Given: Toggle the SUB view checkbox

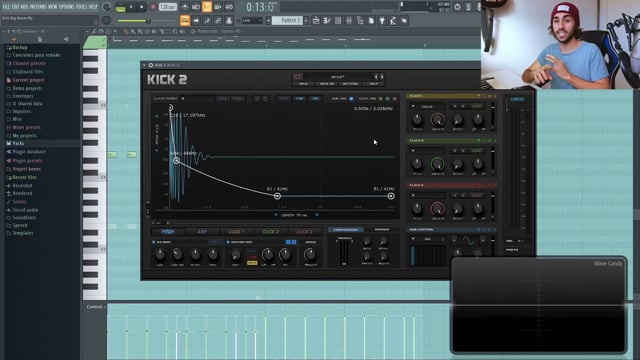Looking at the screenshot, I should (x=351, y=98).
